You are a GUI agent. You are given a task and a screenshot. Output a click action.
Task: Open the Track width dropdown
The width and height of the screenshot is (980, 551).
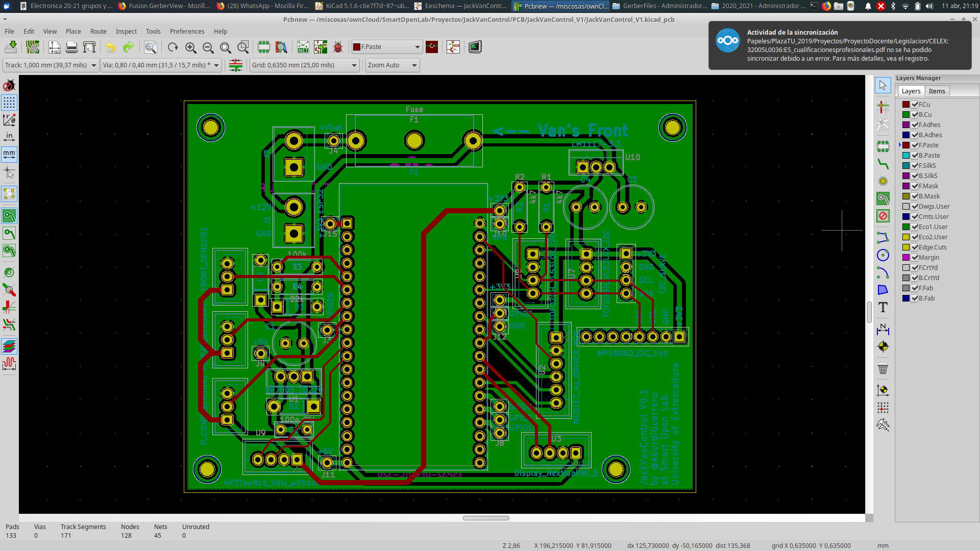94,65
